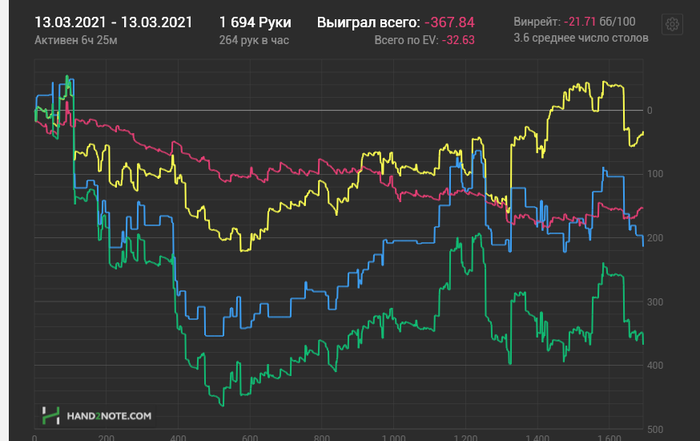The width and height of the screenshot is (700, 441).
Task: Click the Y-axis label 200
Action: click(x=655, y=238)
